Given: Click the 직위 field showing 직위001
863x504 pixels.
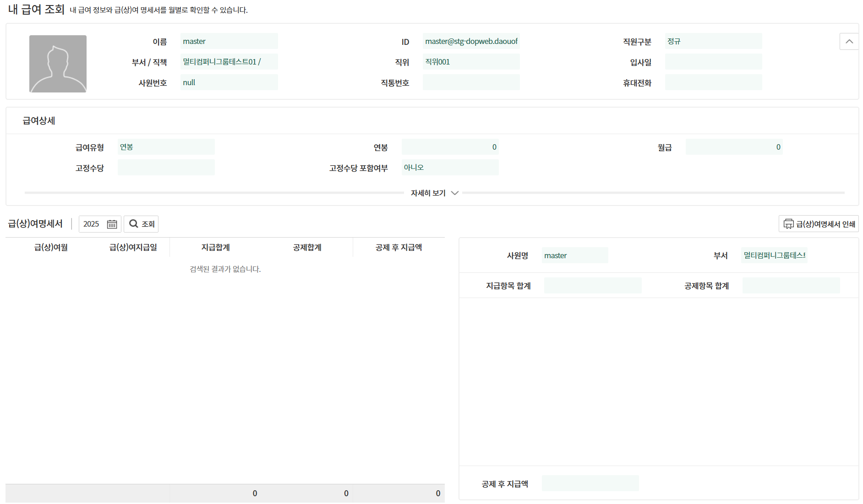Looking at the screenshot, I should click(471, 62).
